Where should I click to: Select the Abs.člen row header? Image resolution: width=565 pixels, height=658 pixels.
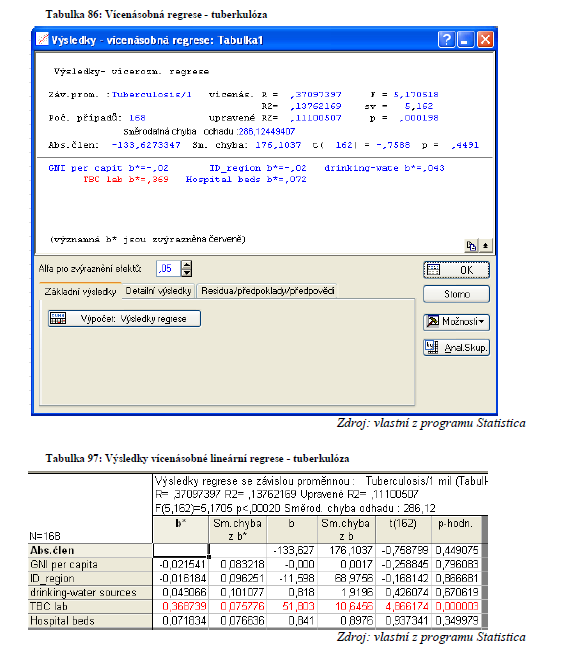click(x=90, y=550)
